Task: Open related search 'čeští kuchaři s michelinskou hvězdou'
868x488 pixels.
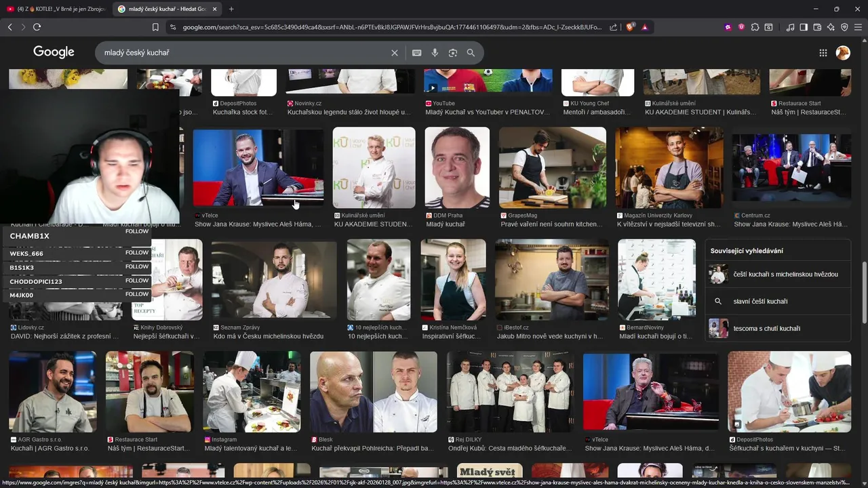Action: [x=778, y=274]
